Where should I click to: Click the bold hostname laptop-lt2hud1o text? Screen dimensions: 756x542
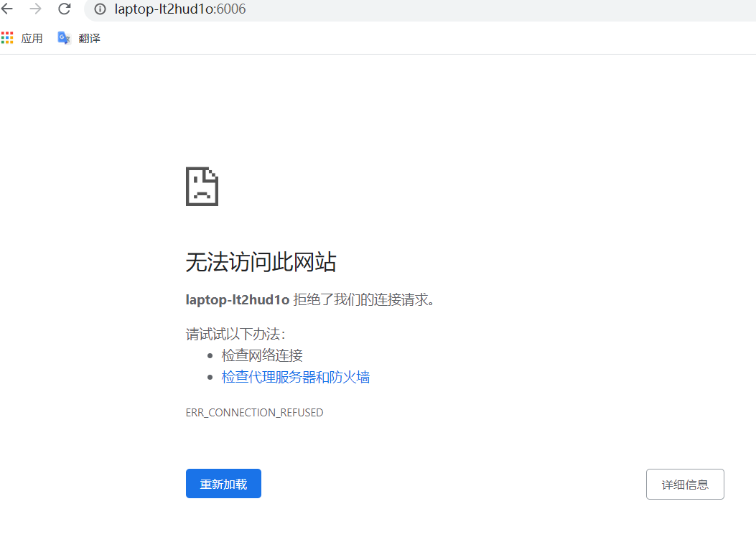(236, 299)
